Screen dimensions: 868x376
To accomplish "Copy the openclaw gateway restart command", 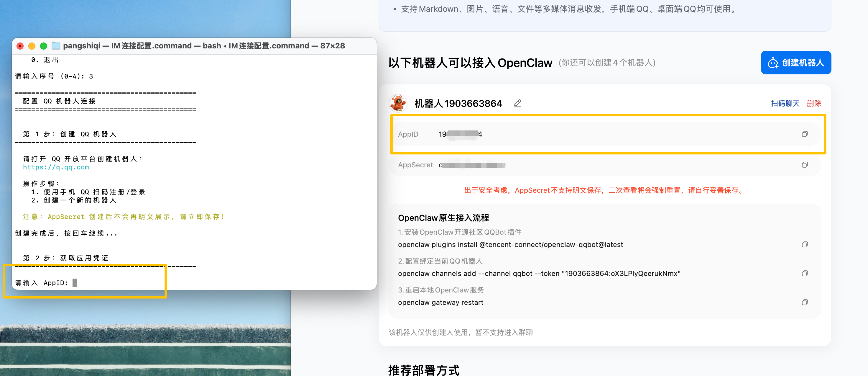I will [804, 303].
